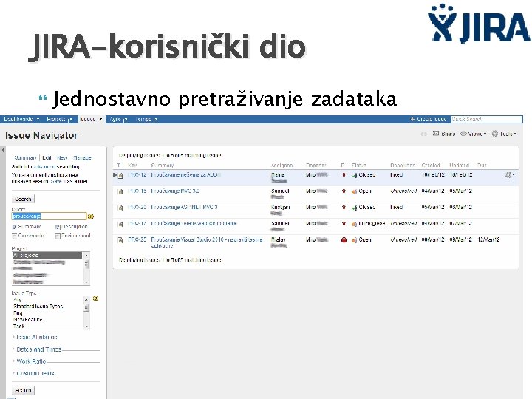The height and width of the screenshot is (399, 532).
Task: Select Standard Issue Types in the list
Action: 38,307
